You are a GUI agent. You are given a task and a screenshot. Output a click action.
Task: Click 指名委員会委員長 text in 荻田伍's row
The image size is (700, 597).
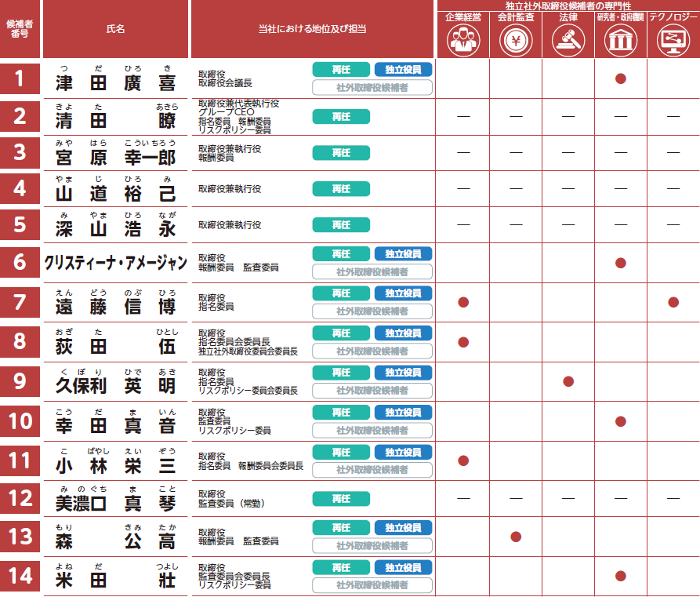pos(234,342)
